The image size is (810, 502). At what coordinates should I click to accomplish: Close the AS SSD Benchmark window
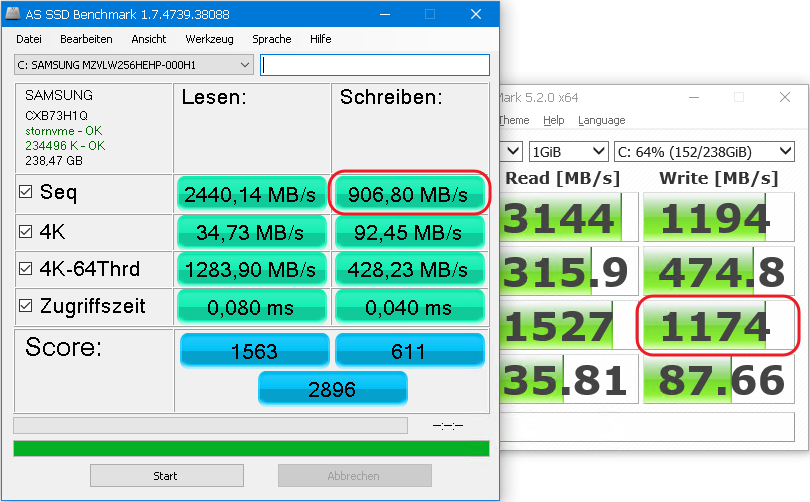click(x=476, y=14)
